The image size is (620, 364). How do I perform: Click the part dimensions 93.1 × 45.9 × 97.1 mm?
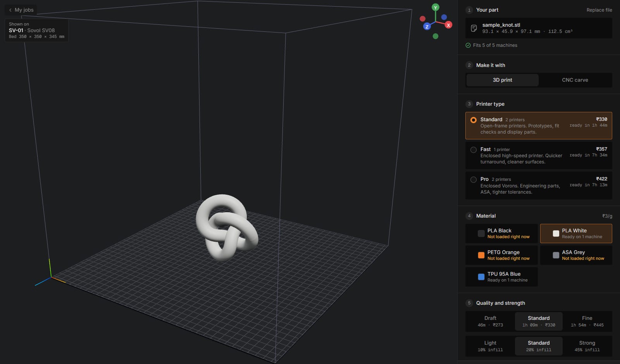511,32
